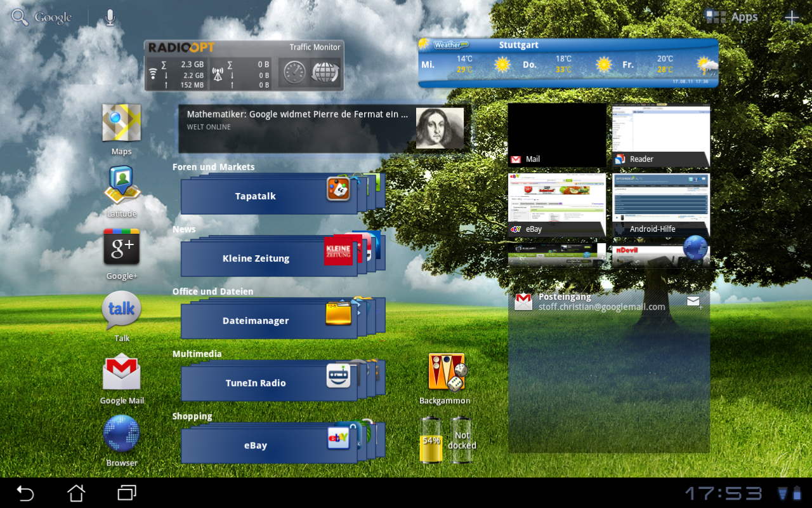Viewport: 812px width, 508px height.
Task: Open the Google+ app icon
Action: [x=121, y=247]
